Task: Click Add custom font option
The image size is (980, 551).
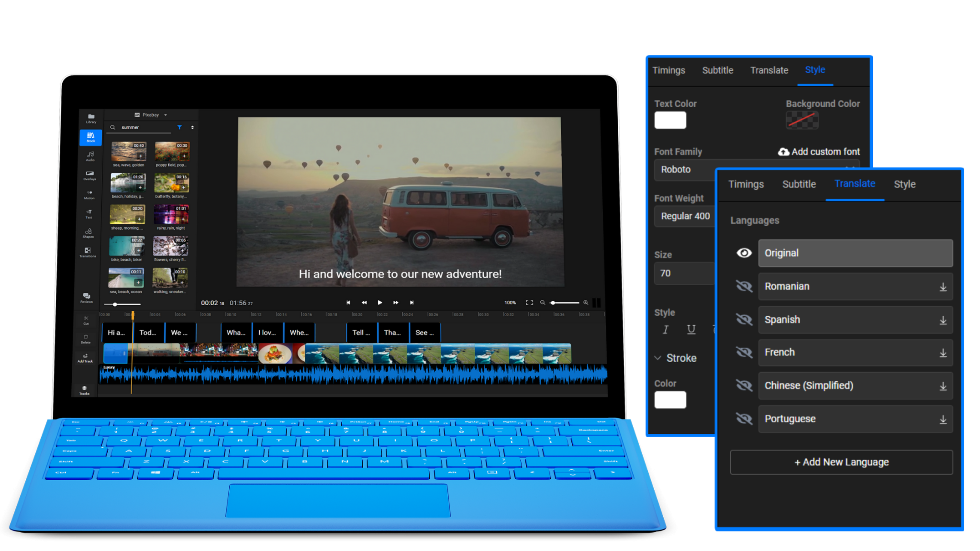Action: tap(818, 151)
